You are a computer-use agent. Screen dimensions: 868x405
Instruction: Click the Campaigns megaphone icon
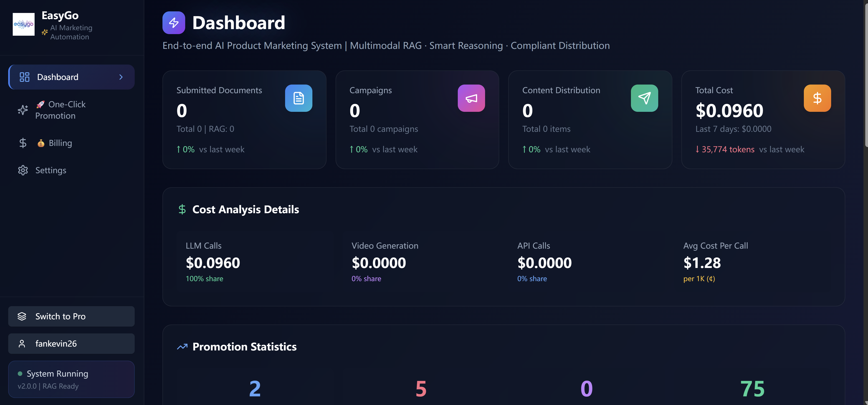pos(471,98)
